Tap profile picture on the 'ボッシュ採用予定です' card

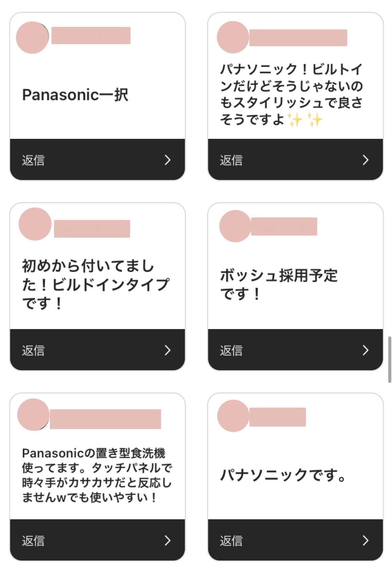(235, 226)
